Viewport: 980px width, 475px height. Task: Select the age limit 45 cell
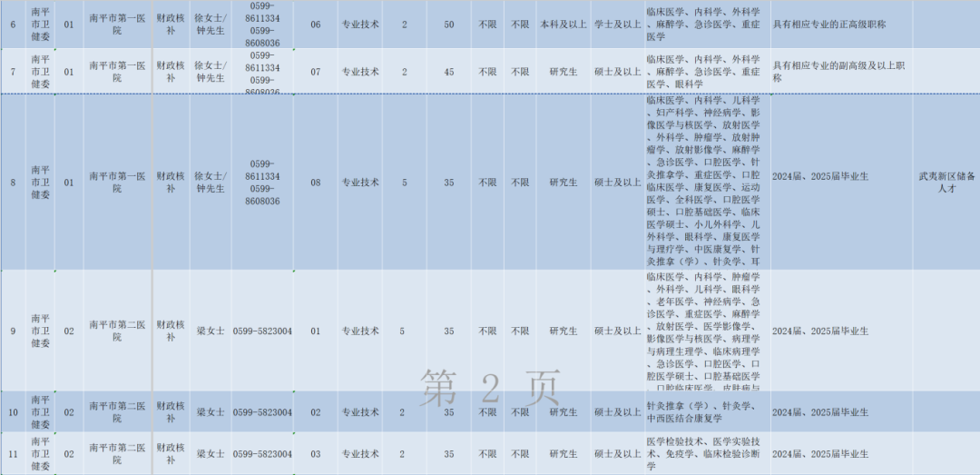coord(448,72)
